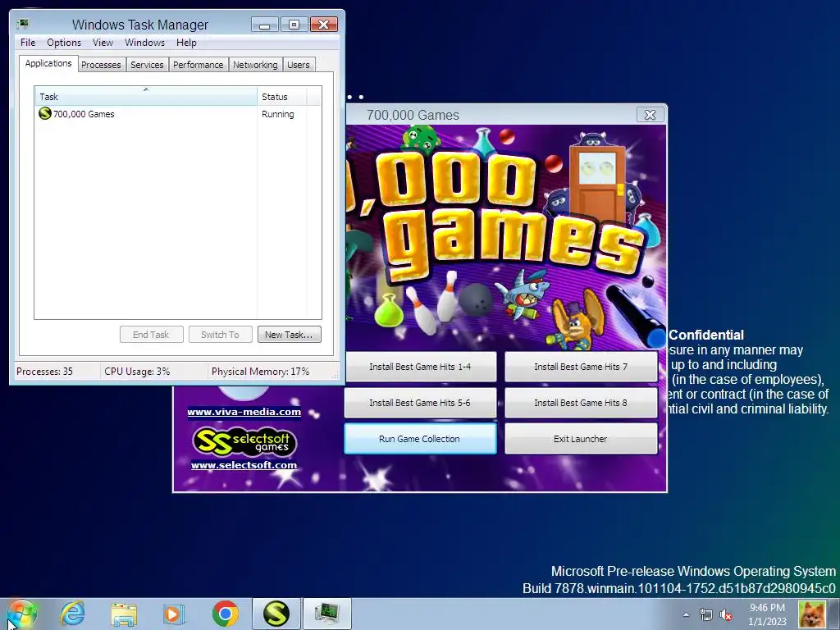Click the Task Manager taskbar icon

[327, 614]
